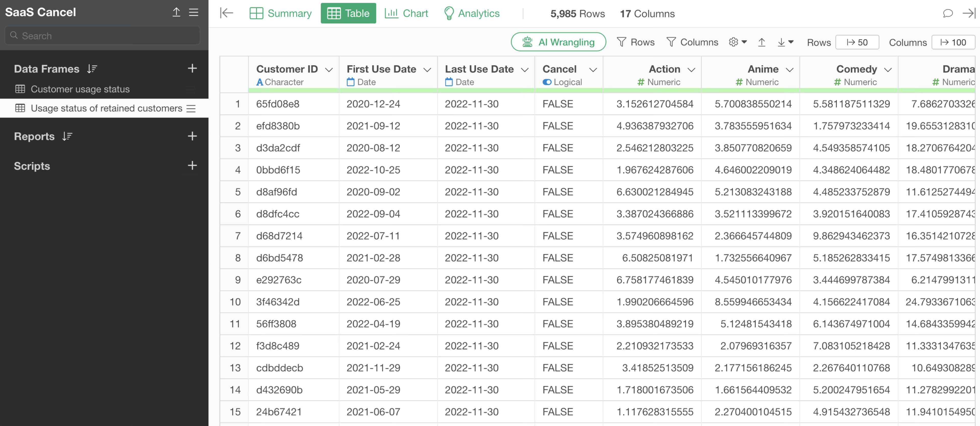Open the download arrow dropdown
This screenshot has height=426, width=980.
[785, 42]
